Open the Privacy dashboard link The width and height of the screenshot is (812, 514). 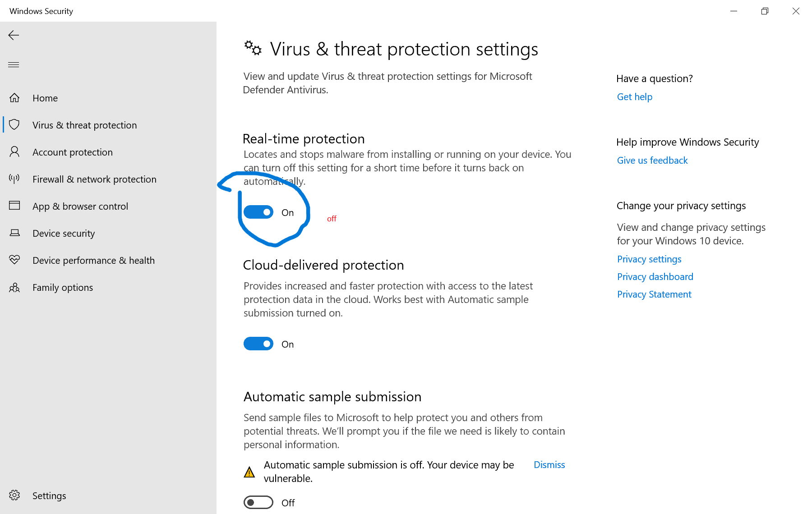655,277
